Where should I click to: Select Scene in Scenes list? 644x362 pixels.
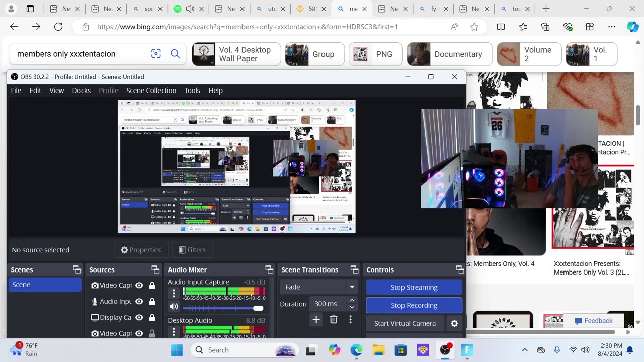pos(44,285)
